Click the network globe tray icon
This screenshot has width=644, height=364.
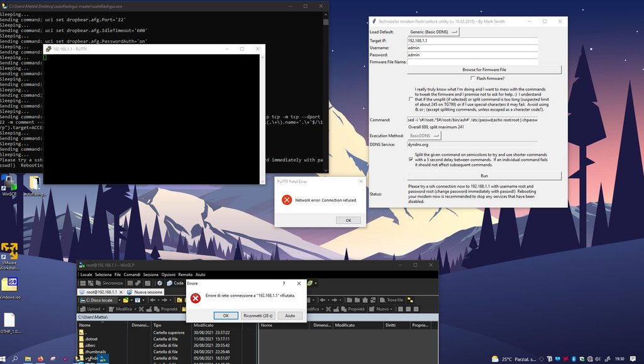point(590,359)
